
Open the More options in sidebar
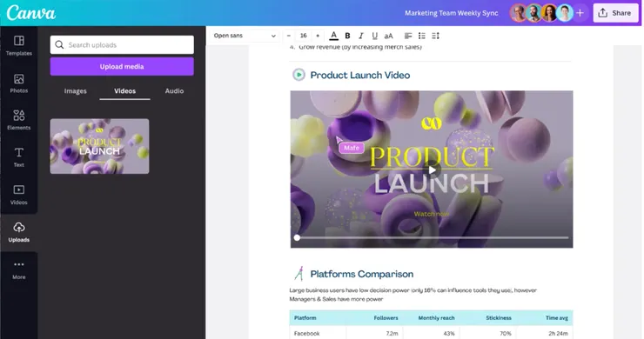click(19, 269)
